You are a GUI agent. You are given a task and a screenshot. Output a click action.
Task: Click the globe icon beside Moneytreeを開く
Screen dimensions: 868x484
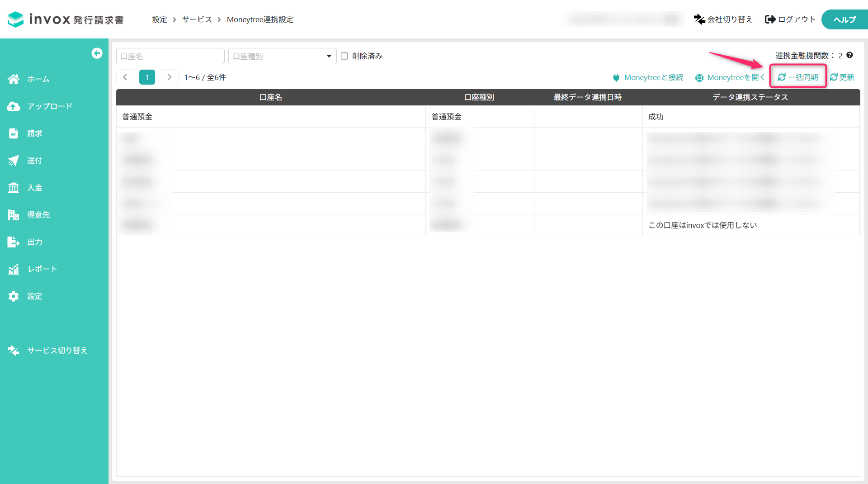tap(699, 78)
